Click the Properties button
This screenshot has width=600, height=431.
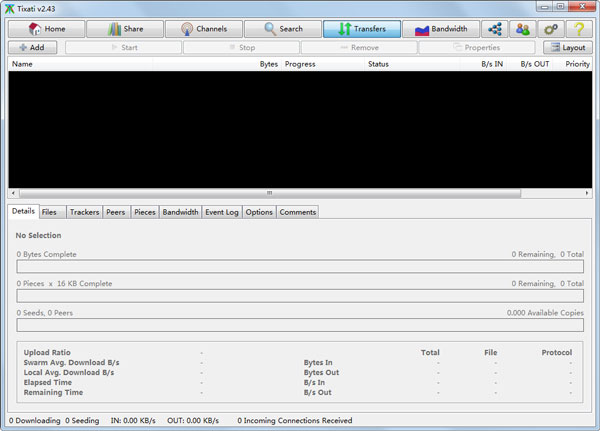pyautogui.click(x=477, y=47)
